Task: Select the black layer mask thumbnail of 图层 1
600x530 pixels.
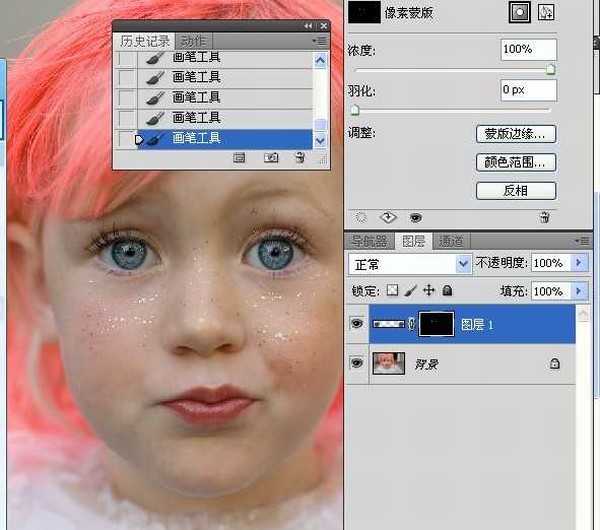Action: click(437, 324)
